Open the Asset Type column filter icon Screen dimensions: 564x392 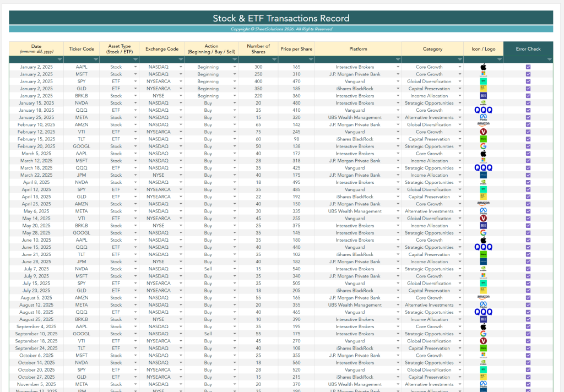pyautogui.click(x=135, y=59)
